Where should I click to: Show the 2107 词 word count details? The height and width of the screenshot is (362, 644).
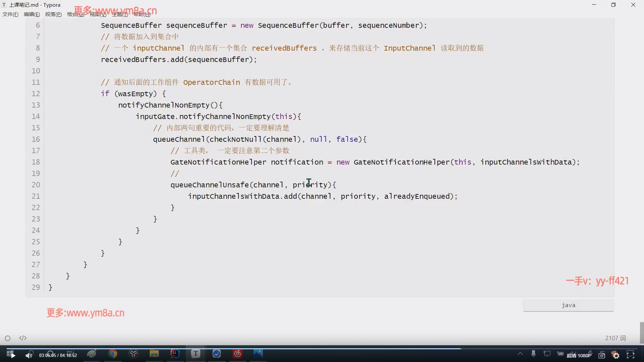pos(615,338)
